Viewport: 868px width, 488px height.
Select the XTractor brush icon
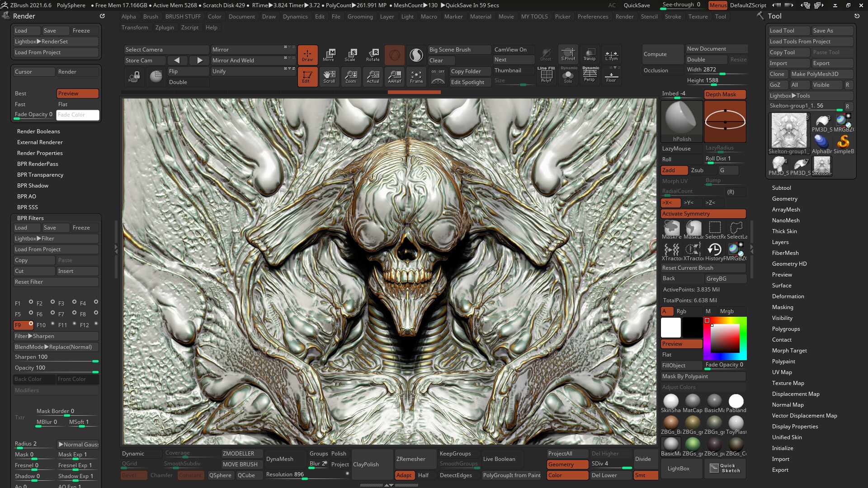[672, 251]
